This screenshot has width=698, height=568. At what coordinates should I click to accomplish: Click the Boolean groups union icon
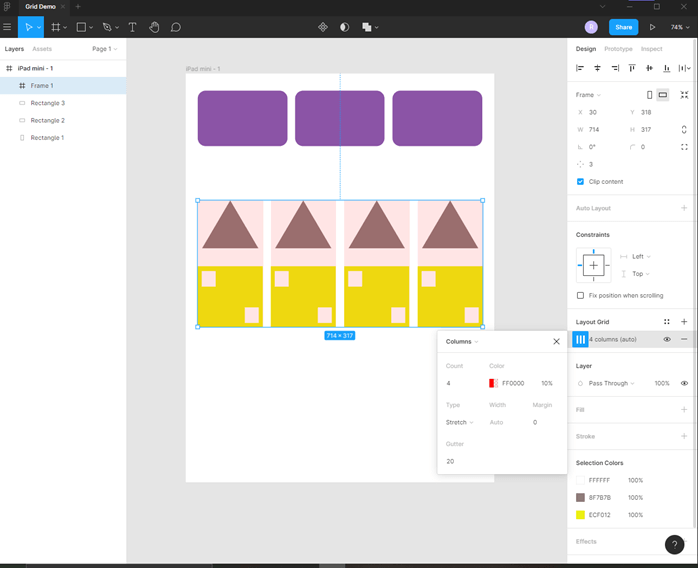pos(367,27)
